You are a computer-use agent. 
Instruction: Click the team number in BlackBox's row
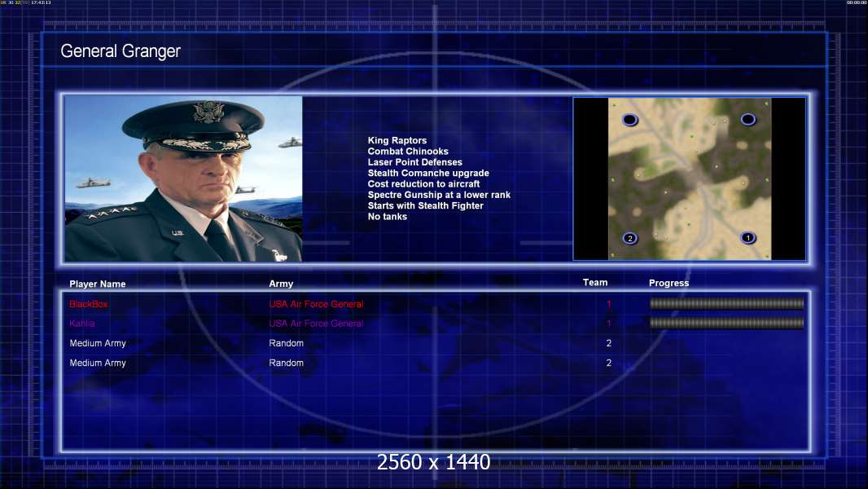pyautogui.click(x=608, y=304)
